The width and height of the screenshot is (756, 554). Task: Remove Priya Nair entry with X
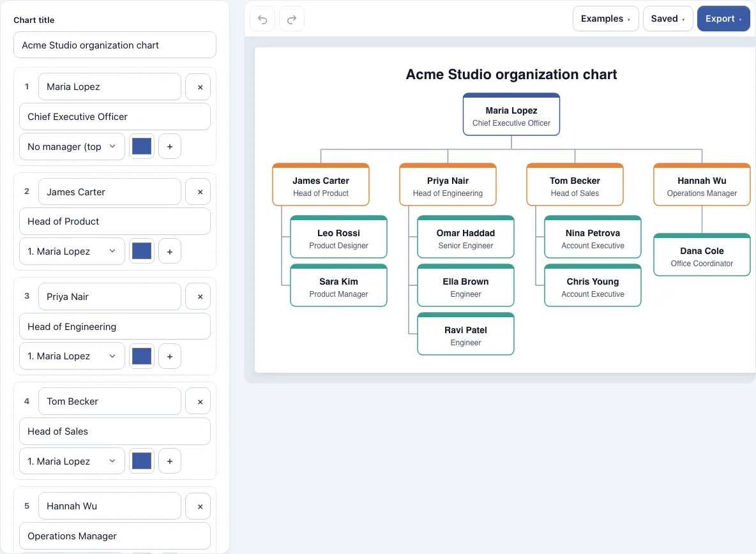tap(198, 297)
